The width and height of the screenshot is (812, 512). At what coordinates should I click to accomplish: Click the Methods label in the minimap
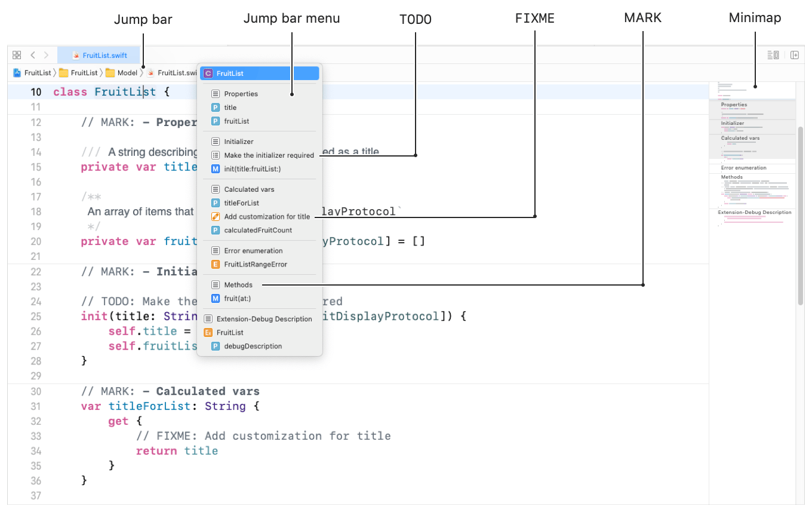(x=731, y=177)
